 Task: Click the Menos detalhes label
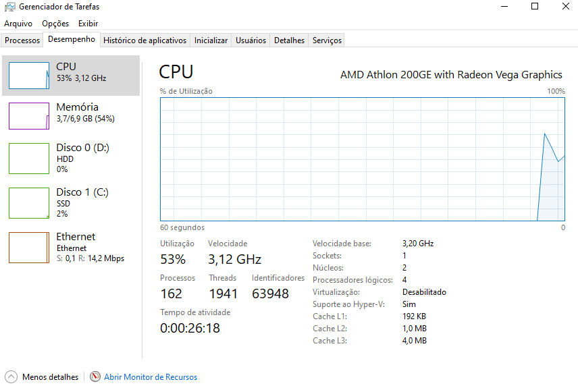pos(50,377)
